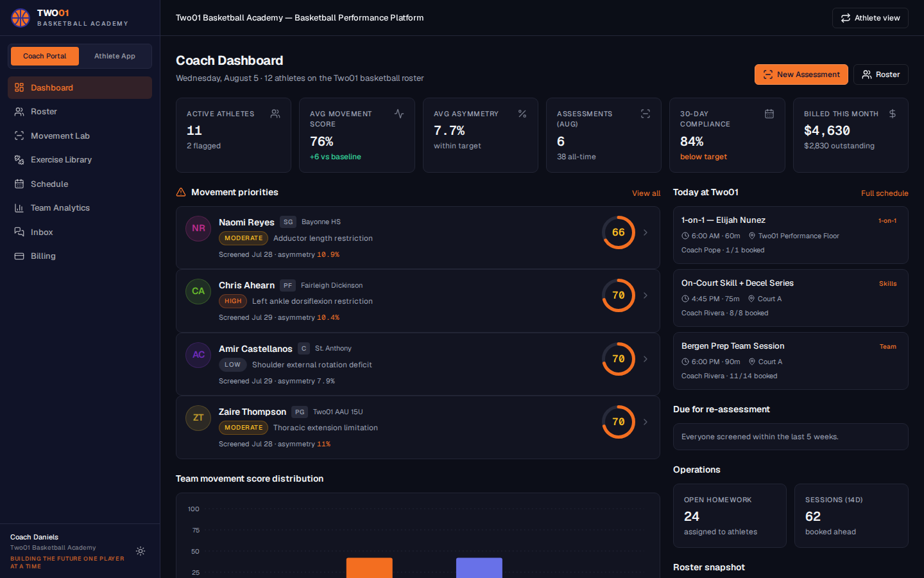Click the Schedule calendar icon in sidebar

point(19,184)
